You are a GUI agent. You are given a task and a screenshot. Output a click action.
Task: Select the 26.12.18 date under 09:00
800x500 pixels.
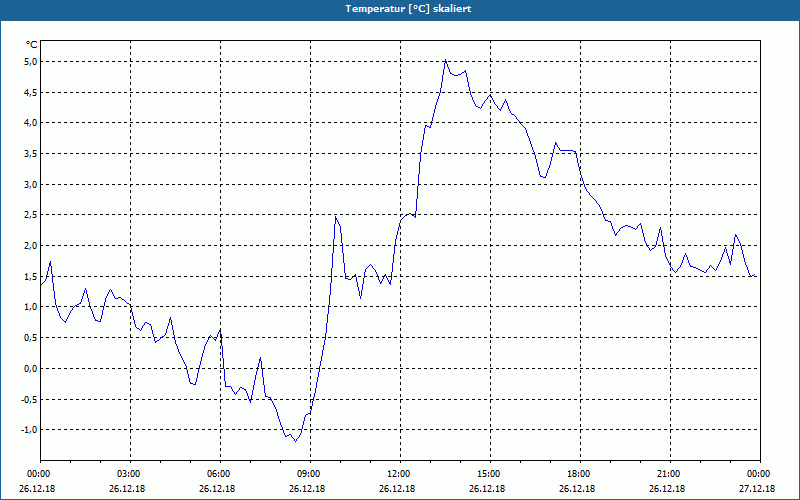point(307,489)
